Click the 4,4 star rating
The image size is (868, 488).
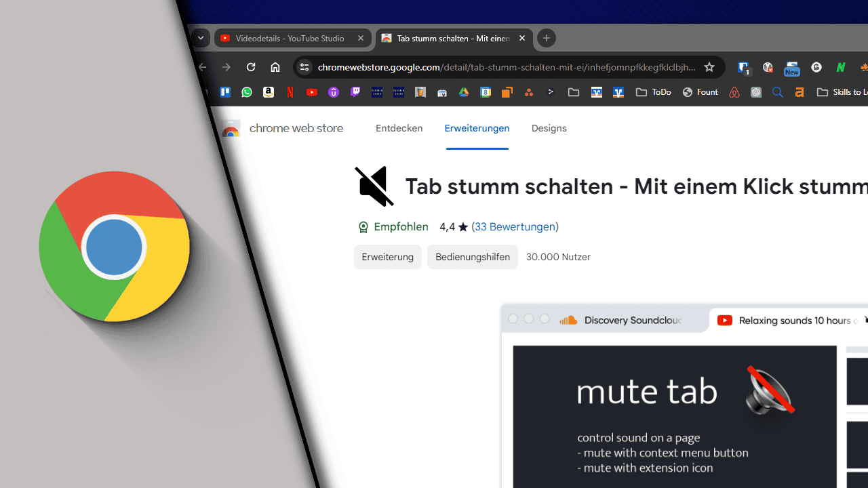pos(454,227)
